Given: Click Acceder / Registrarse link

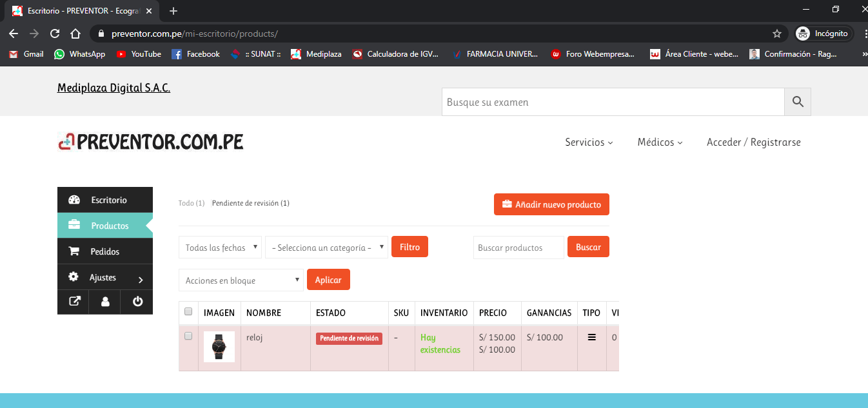Looking at the screenshot, I should click(753, 142).
